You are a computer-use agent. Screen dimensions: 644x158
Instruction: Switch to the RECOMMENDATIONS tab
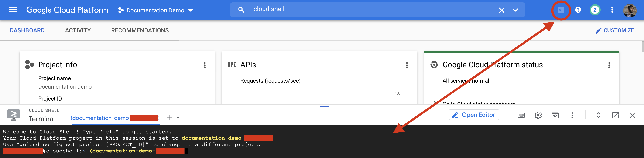[140, 30]
